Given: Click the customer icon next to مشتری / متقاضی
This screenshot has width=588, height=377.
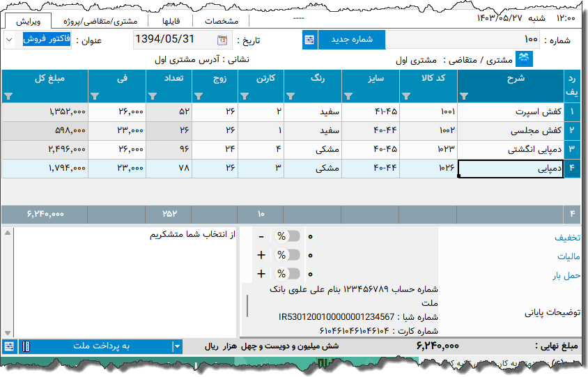Looking at the screenshot, I should [x=524, y=59].
